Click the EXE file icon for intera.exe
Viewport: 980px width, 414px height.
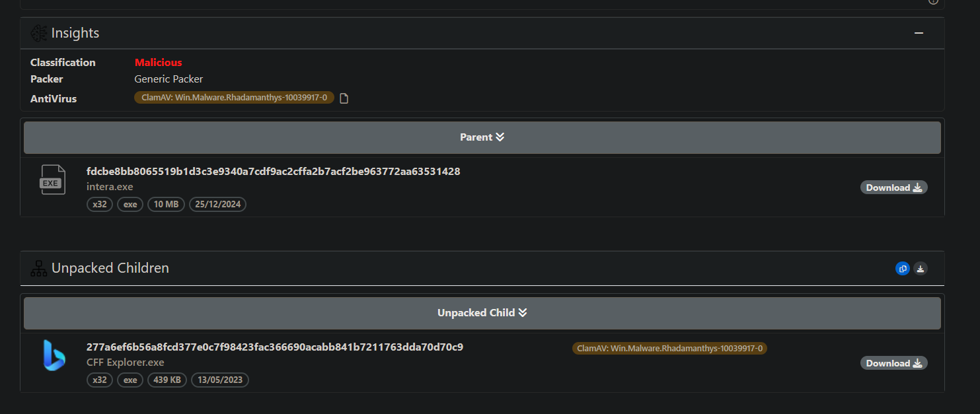click(x=52, y=180)
